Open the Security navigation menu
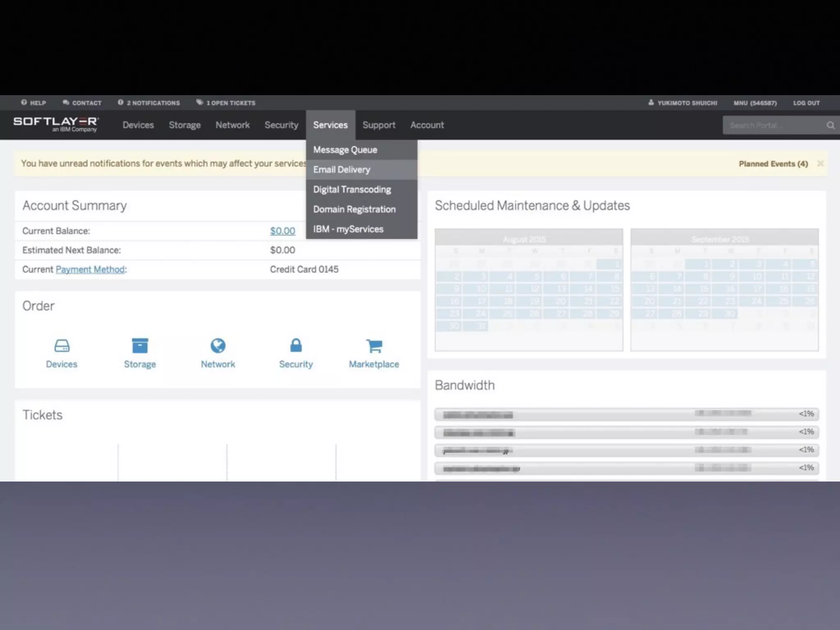Image resolution: width=840 pixels, height=630 pixels. [281, 125]
